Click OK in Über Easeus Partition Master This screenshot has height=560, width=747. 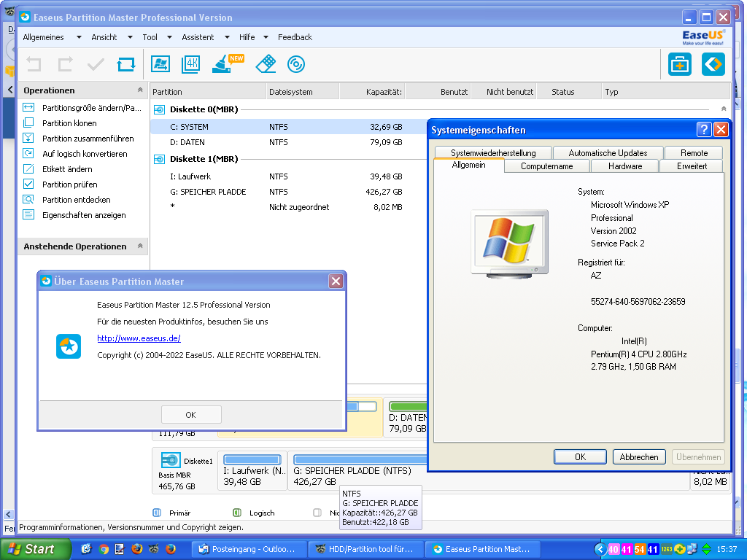pyautogui.click(x=191, y=415)
